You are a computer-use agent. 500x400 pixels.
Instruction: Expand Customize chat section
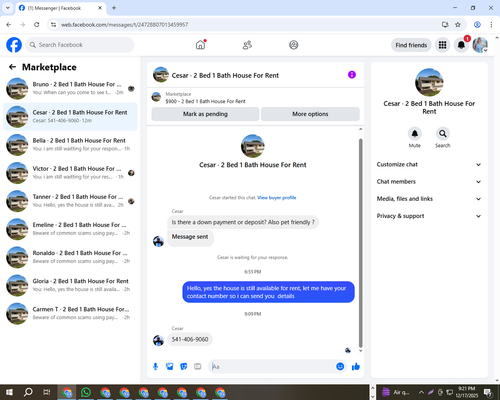pyautogui.click(x=429, y=164)
